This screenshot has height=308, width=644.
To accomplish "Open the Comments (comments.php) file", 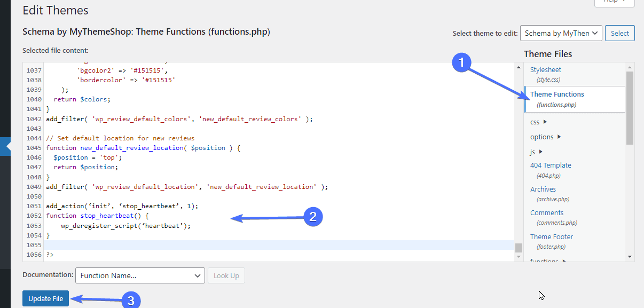I will point(546,213).
